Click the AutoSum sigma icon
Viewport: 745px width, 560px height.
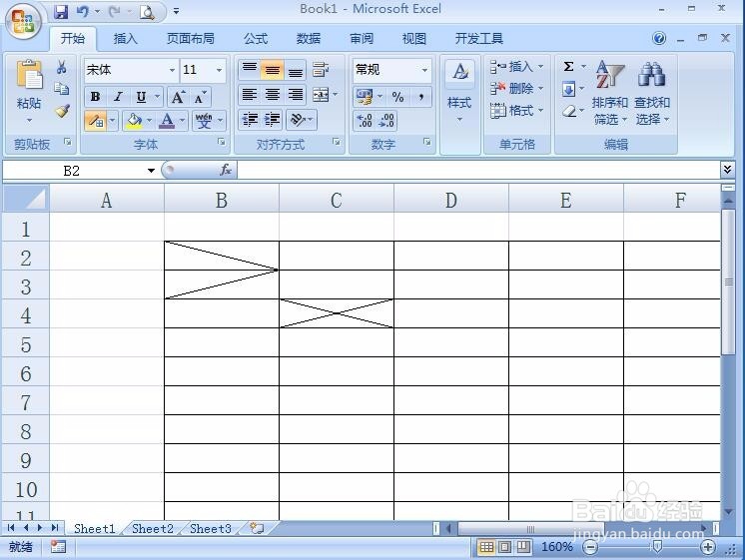pyautogui.click(x=568, y=67)
